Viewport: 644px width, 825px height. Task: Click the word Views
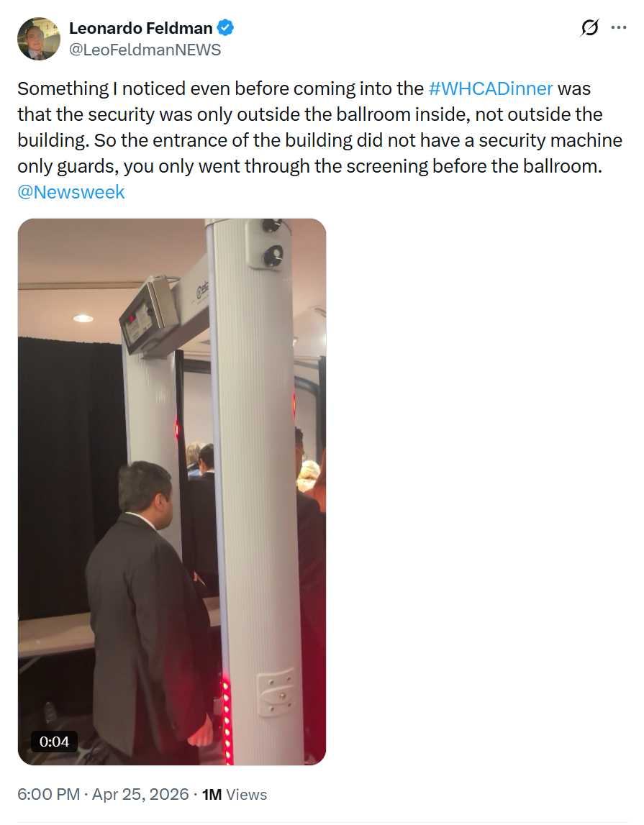(x=246, y=795)
